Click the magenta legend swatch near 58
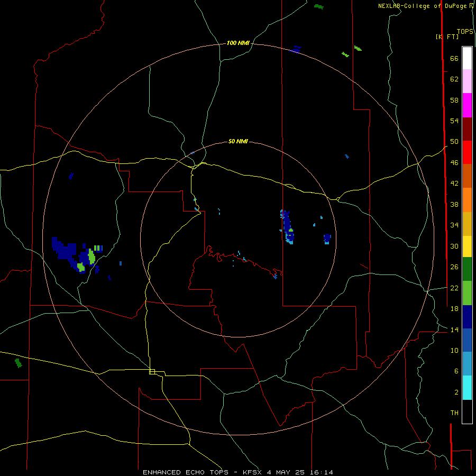Image resolution: width=476 pixels, height=476 pixels. point(467,105)
